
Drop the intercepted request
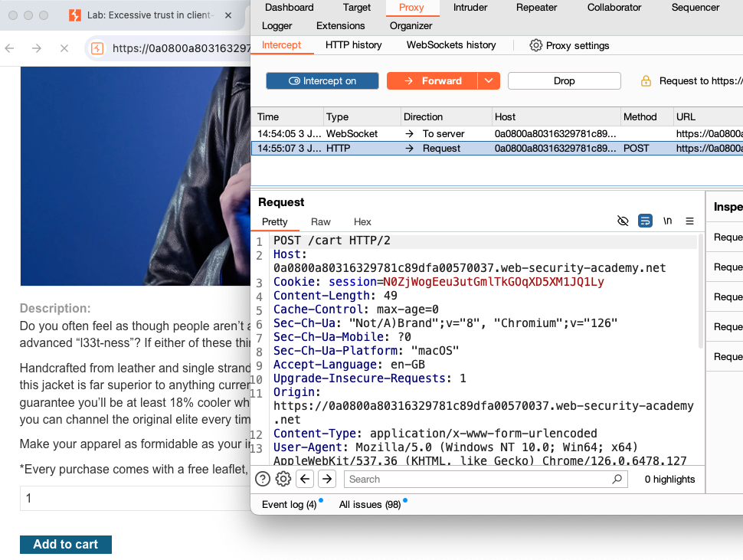tap(564, 80)
